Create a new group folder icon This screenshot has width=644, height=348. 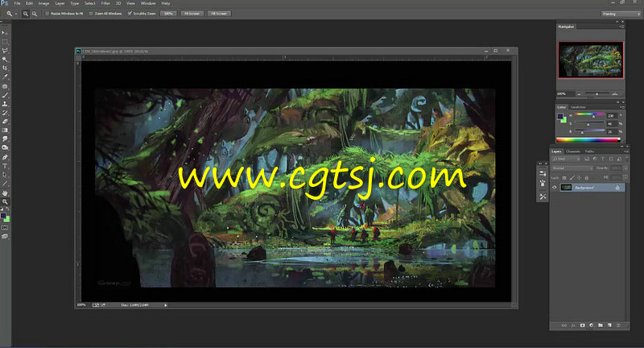(x=601, y=325)
